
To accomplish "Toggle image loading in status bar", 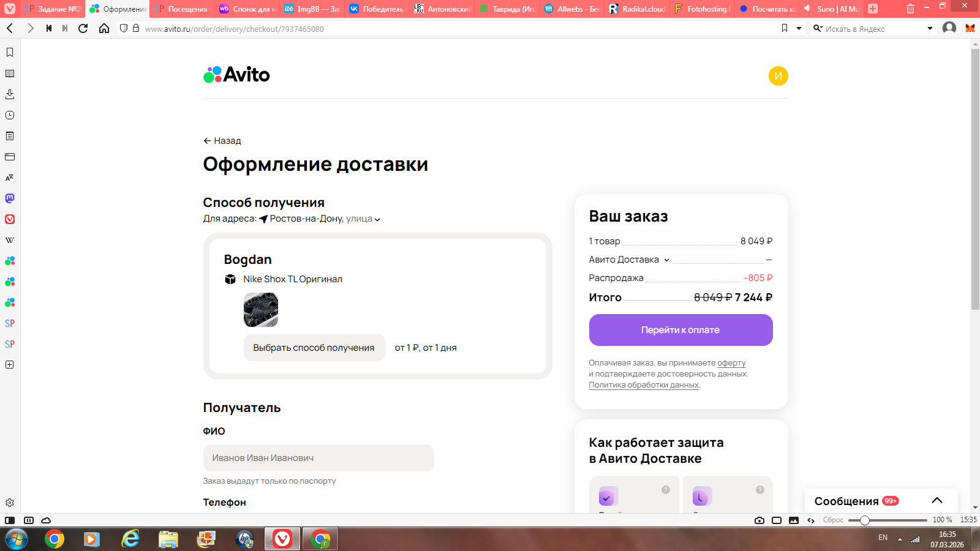I will (x=794, y=520).
